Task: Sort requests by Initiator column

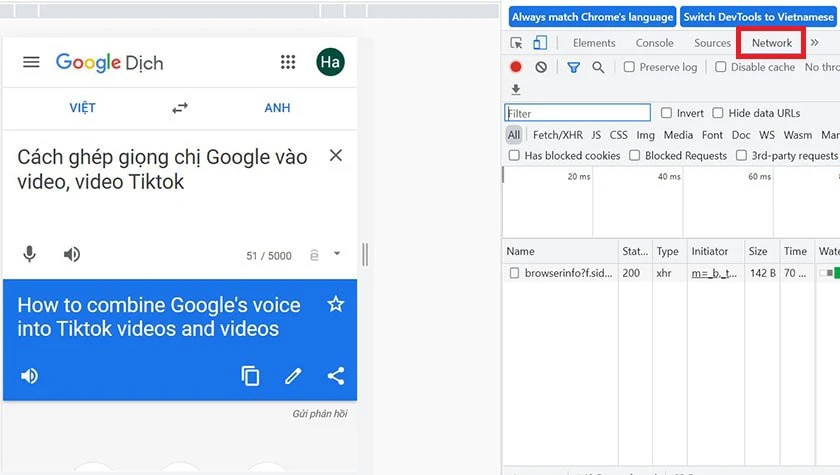Action: [716, 251]
